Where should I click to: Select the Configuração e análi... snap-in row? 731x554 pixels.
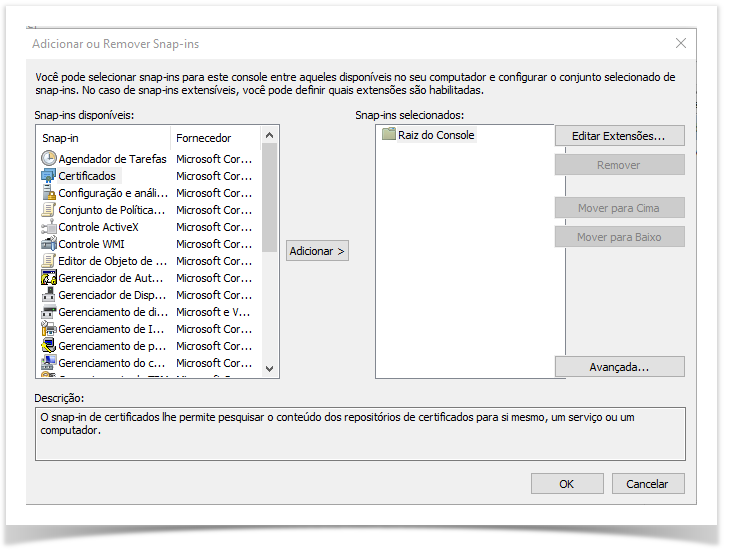tap(112, 193)
